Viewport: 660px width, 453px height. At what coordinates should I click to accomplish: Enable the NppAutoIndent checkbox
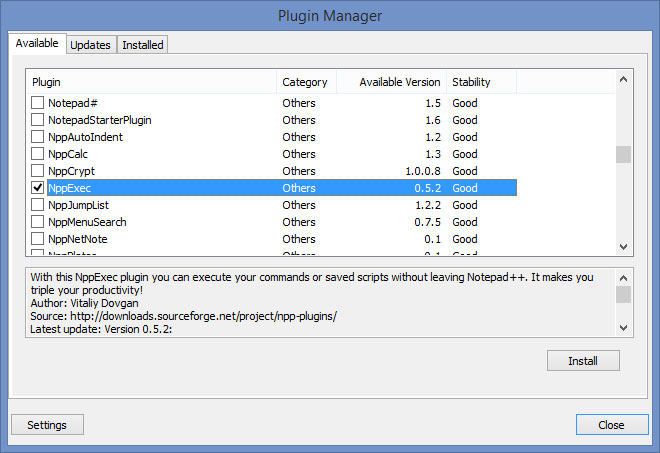click(37, 137)
